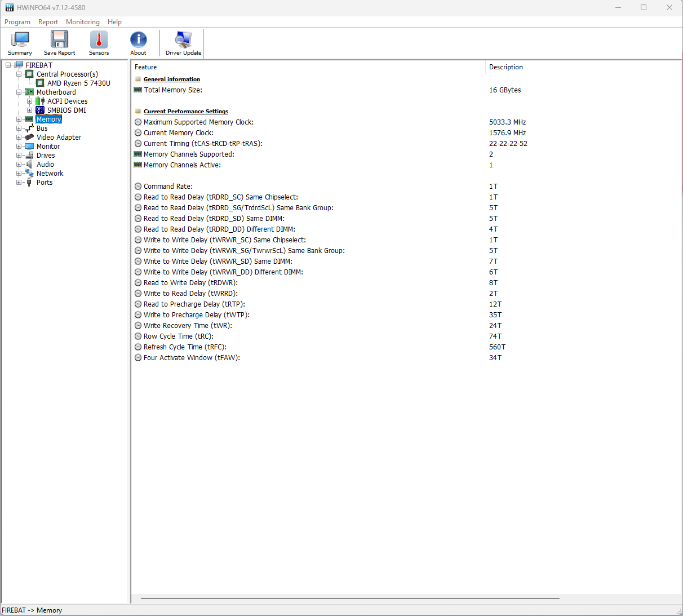
Task: Click the General information heading
Action: pyautogui.click(x=172, y=79)
